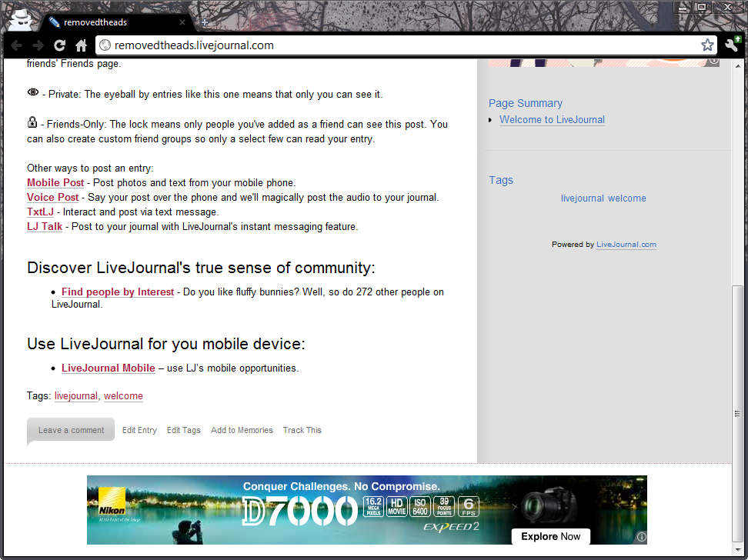Screen dimensions: 748x560
Task: Click the ad info icon on Nikon banner
Action: pyautogui.click(x=642, y=538)
